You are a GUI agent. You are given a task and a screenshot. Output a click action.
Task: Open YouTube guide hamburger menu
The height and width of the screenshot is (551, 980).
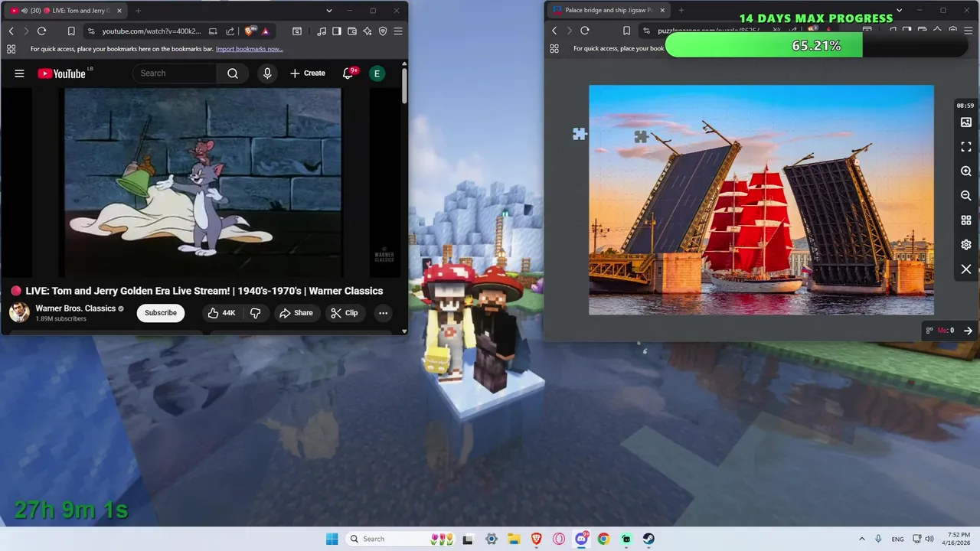click(19, 73)
